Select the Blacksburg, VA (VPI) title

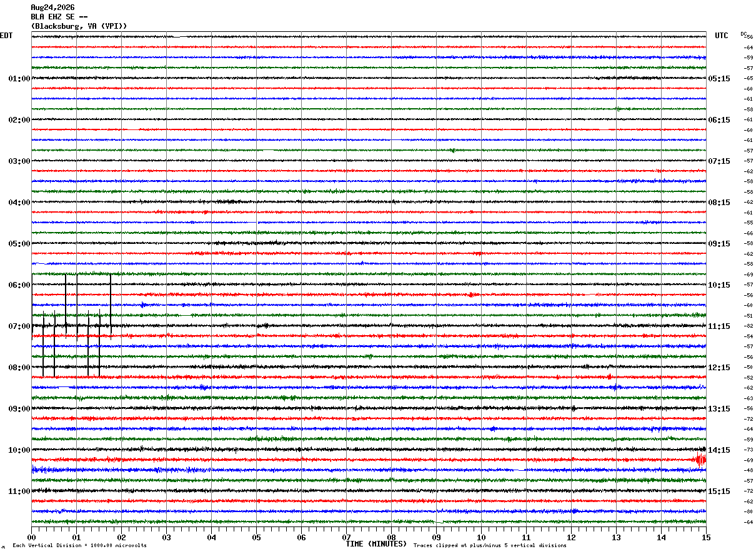79,26
